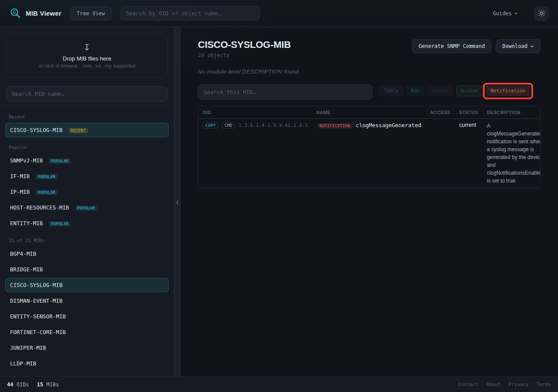Select JUNIPER-MIB in the list
This screenshot has width=558, height=392.
click(x=87, y=348)
